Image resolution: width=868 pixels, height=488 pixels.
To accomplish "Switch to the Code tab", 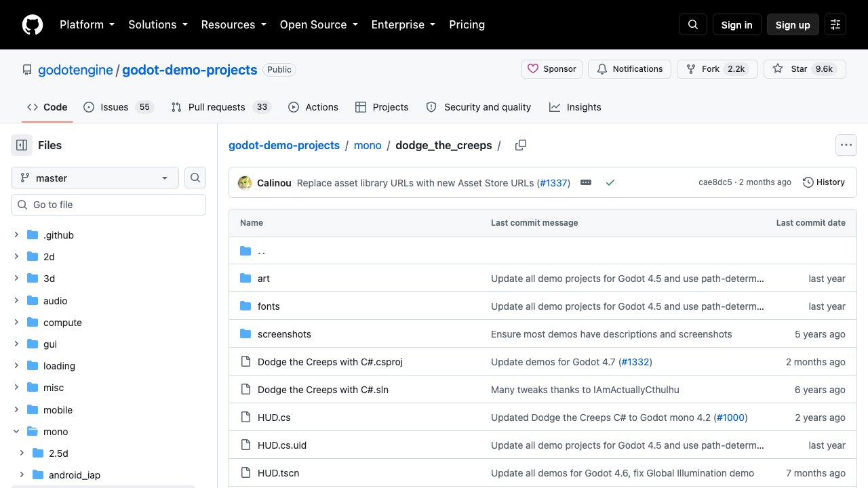I will [x=47, y=107].
